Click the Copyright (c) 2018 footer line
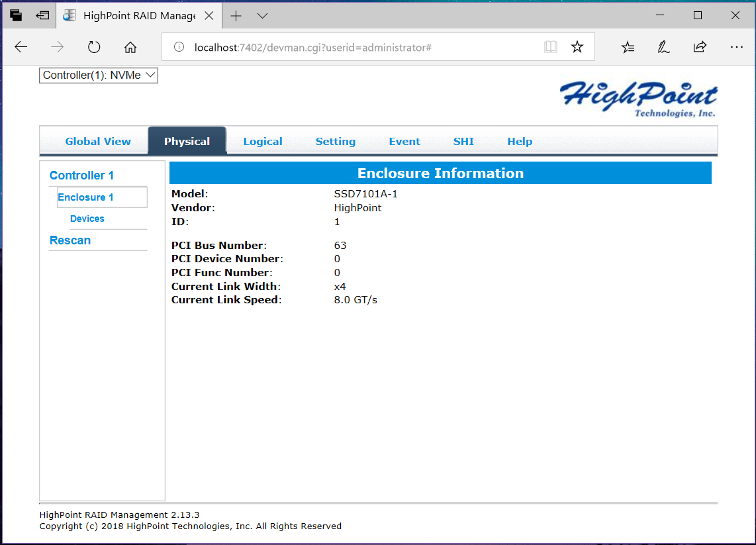 tap(191, 526)
